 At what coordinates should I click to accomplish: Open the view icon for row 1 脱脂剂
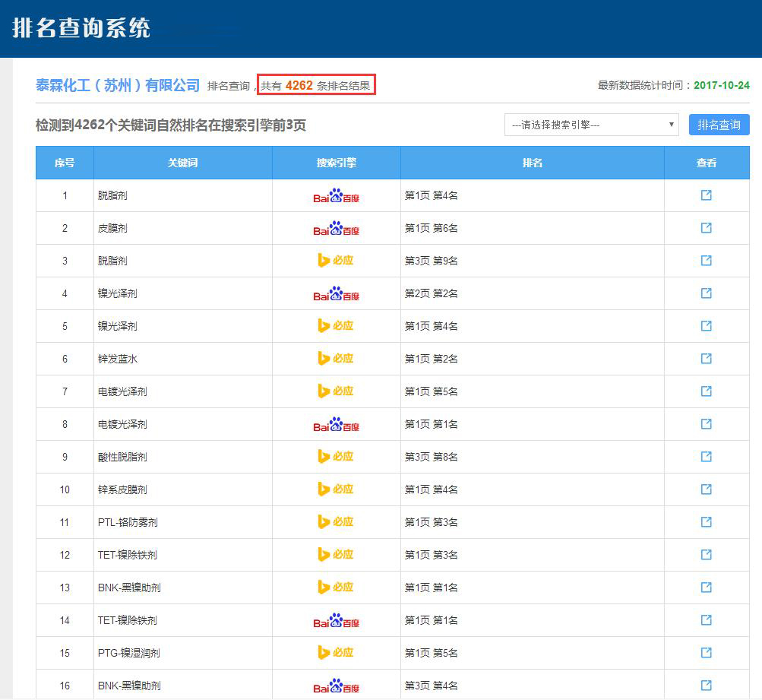(706, 195)
